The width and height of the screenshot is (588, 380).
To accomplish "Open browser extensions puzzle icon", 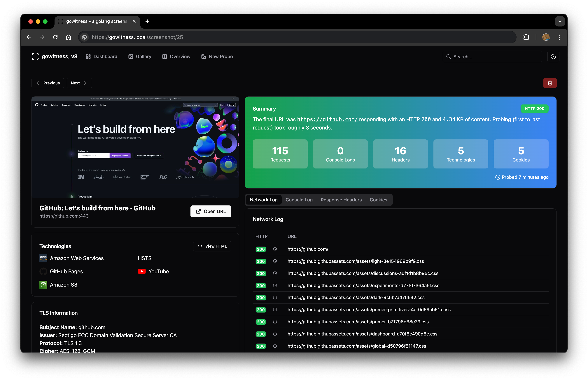I will click(526, 37).
